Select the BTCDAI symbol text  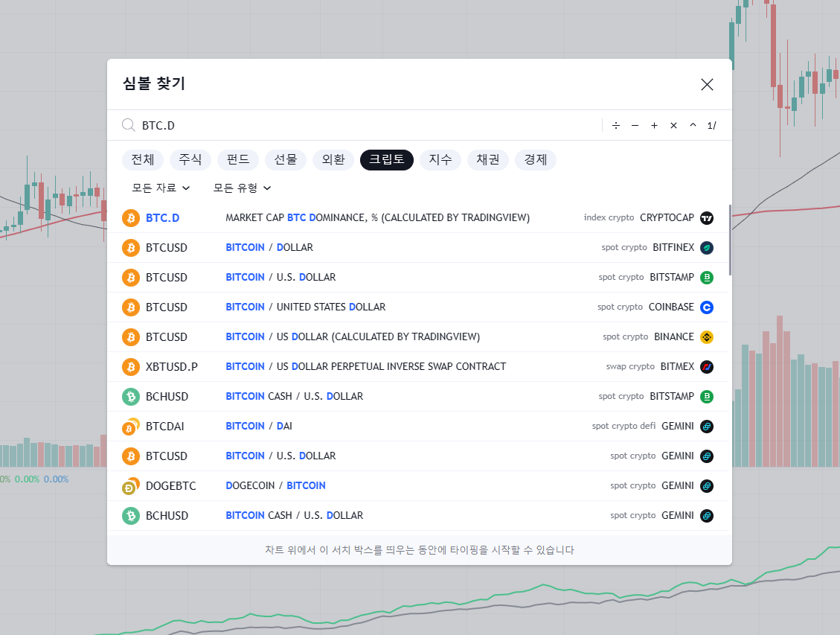click(165, 427)
